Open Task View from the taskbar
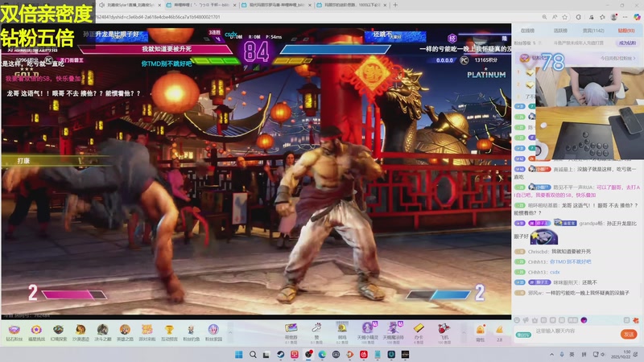The width and height of the screenshot is (644, 362). (x=266, y=354)
